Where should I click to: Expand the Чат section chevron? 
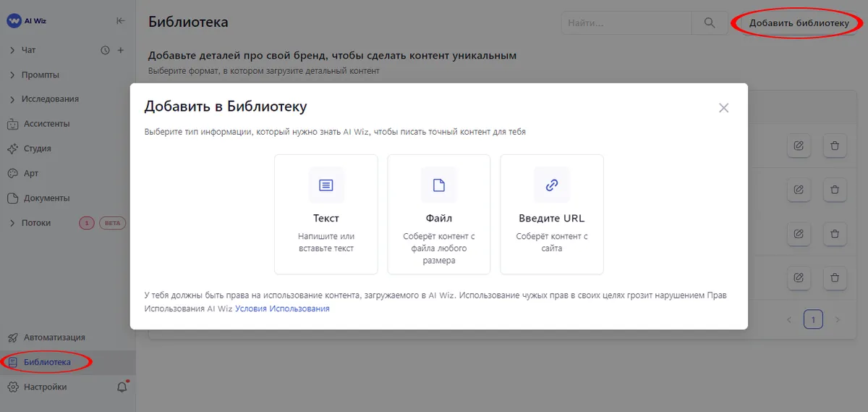click(12, 50)
